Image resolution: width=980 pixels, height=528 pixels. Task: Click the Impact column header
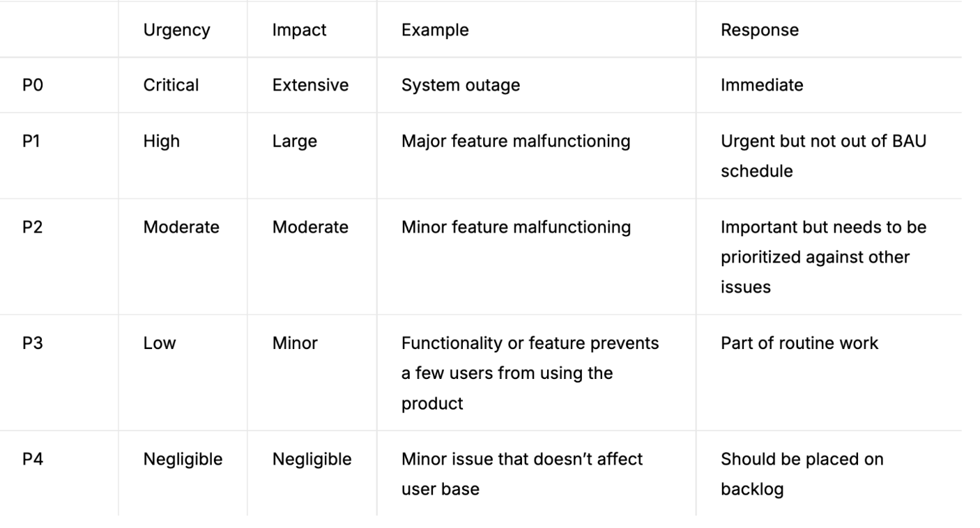(x=299, y=31)
